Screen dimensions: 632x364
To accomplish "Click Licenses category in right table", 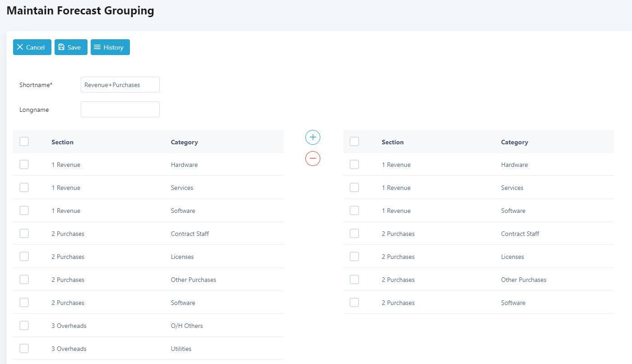I will tap(512, 257).
